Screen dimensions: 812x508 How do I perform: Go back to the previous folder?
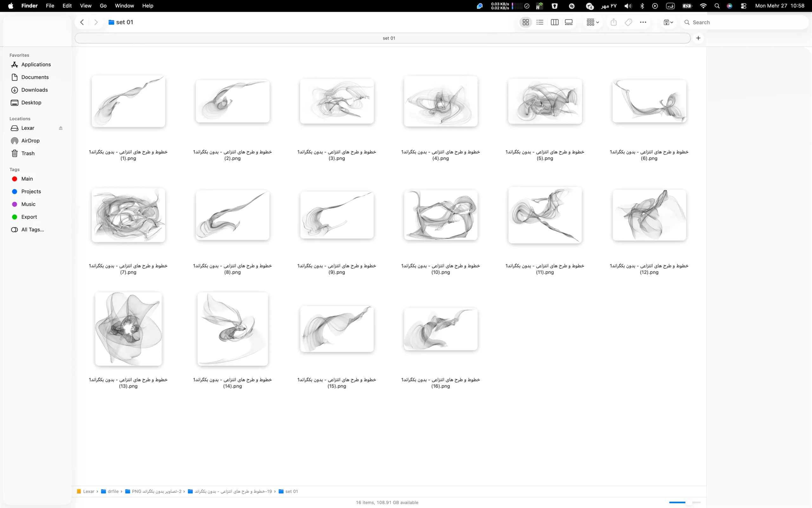pos(82,22)
